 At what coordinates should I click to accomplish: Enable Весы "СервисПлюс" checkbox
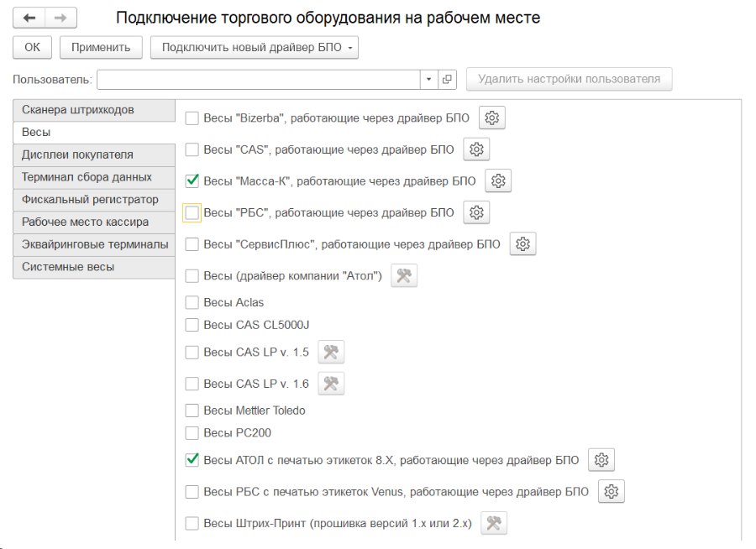[192, 244]
